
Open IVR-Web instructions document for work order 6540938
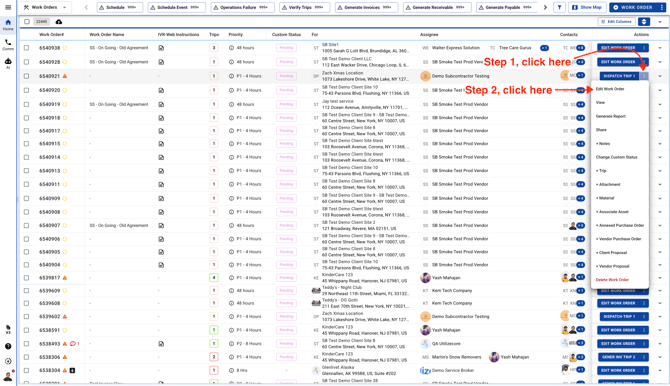coord(161,48)
